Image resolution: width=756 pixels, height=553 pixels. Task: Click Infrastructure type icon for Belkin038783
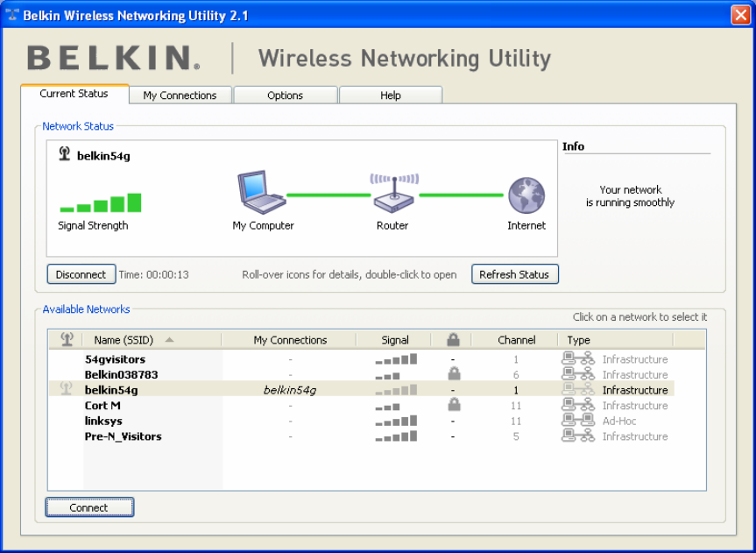pos(578,374)
